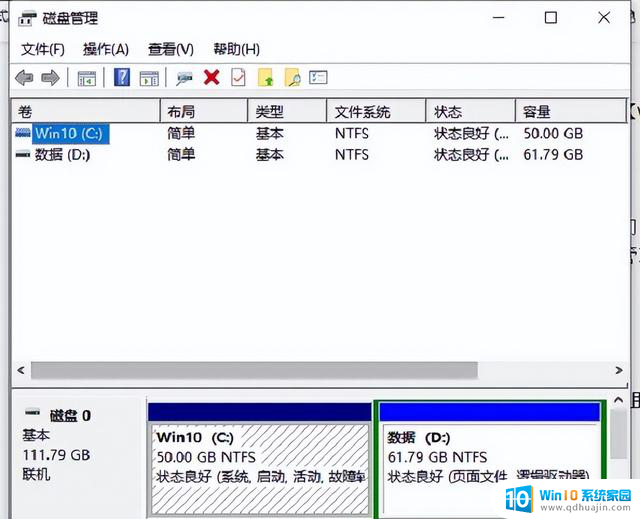Click the 磁盘 0 disk icon
640x519 pixels.
coord(33,412)
